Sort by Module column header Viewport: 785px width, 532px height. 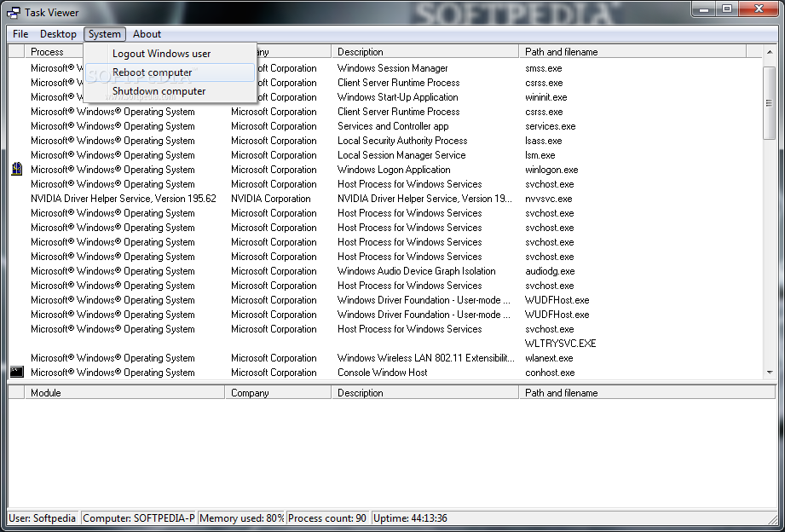[124, 393]
